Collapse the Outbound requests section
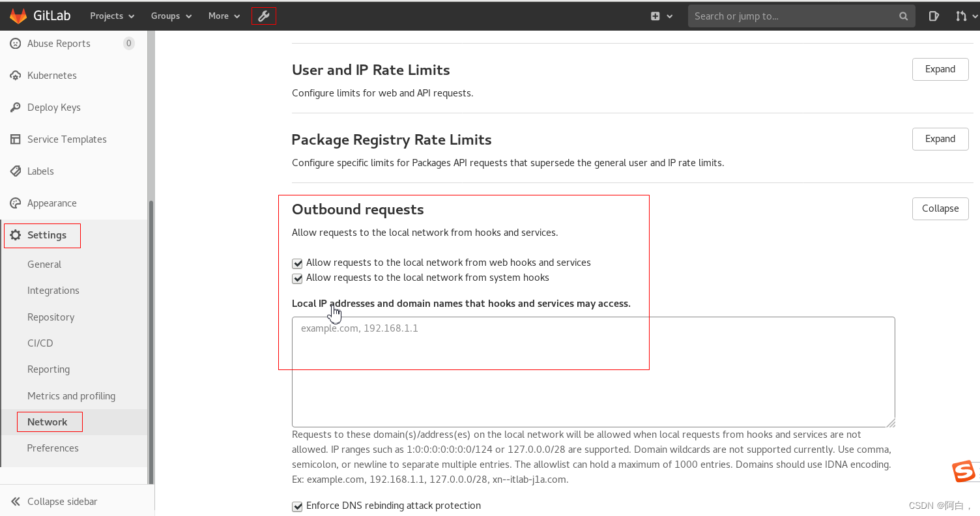 point(940,208)
